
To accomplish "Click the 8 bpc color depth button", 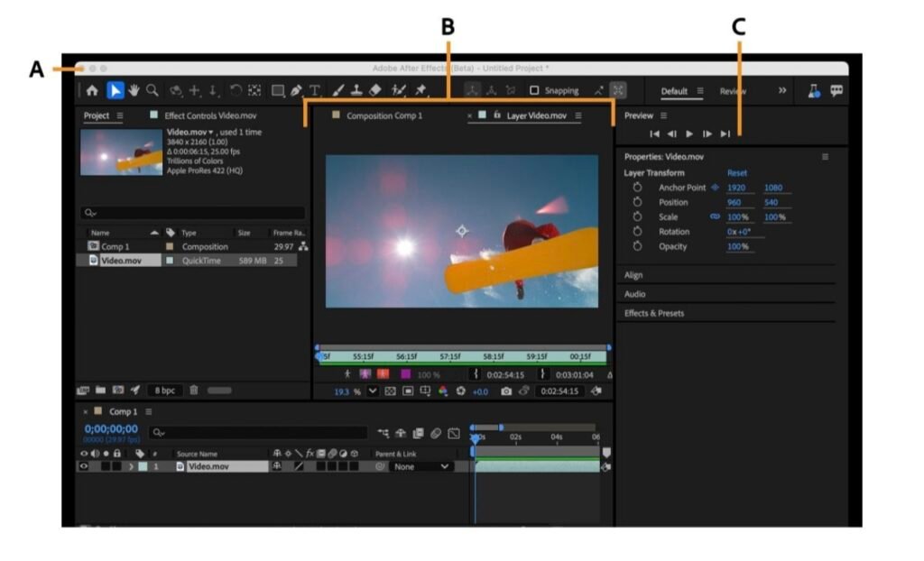I will 164,391.
